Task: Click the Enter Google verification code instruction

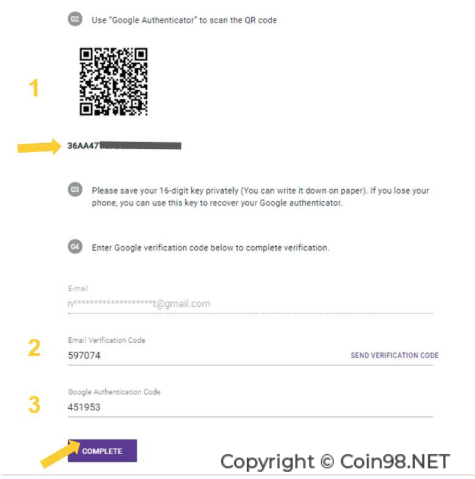Action: click(210, 248)
